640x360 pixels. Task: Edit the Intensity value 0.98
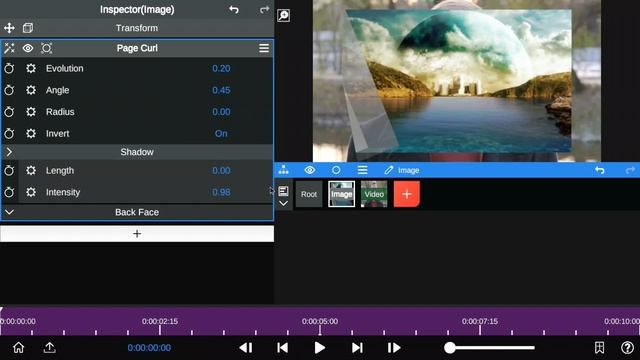coord(221,192)
